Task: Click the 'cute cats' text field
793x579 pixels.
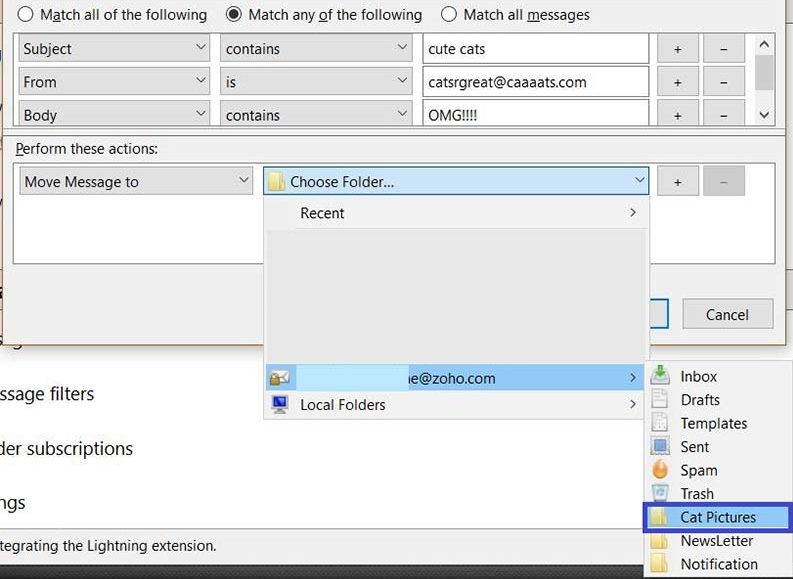Action: [535, 48]
